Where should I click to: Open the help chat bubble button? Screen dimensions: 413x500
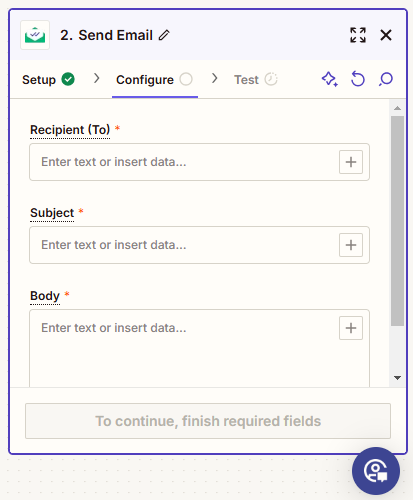click(376, 471)
